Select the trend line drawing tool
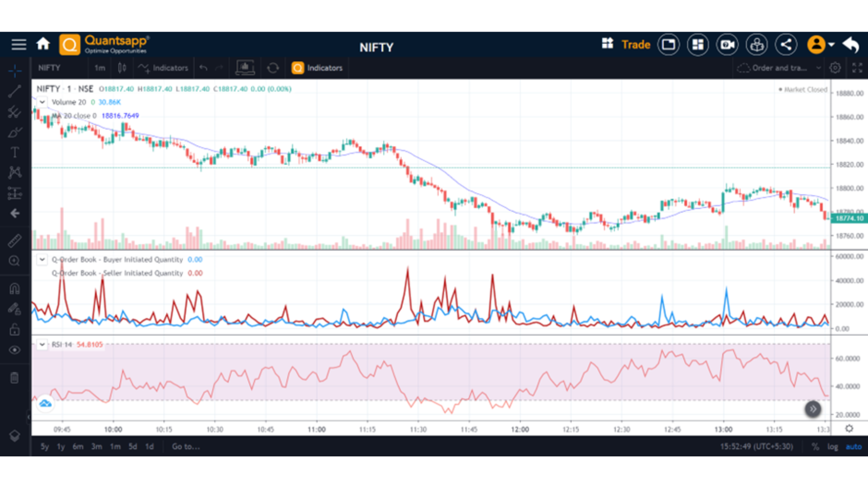 coord(14,91)
